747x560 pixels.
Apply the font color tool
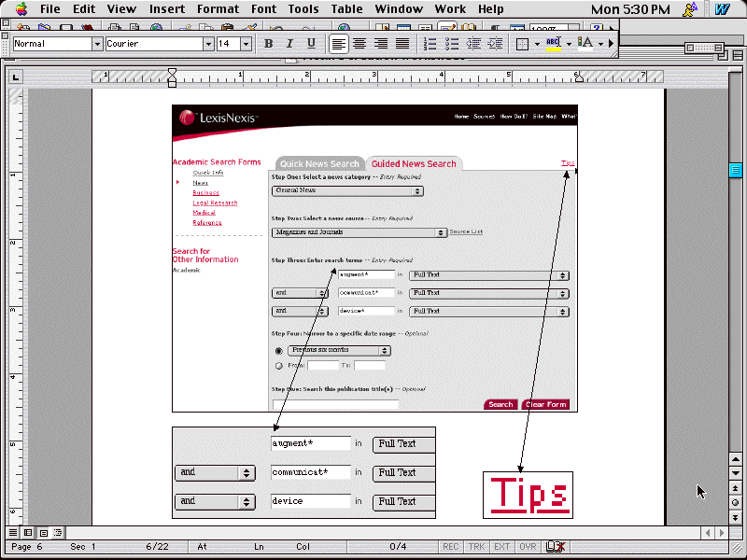(x=585, y=44)
